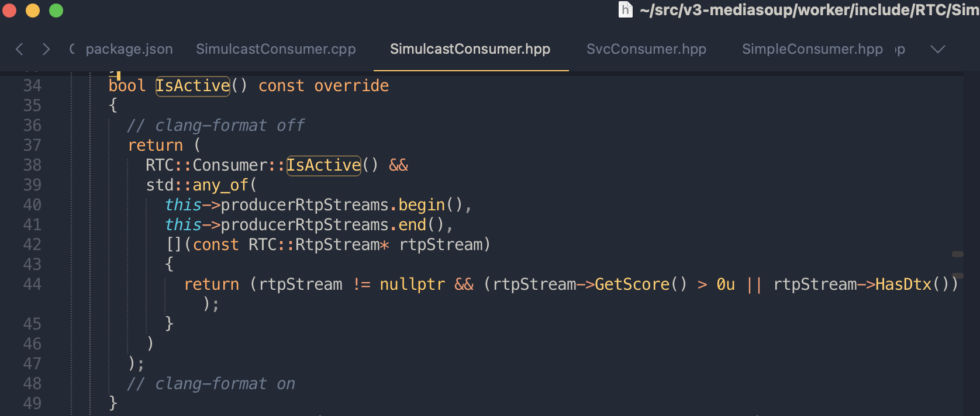Open the SimulcastConsumer.cpp tab
Image resolution: width=980 pixels, height=416 pixels.
coord(275,49)
